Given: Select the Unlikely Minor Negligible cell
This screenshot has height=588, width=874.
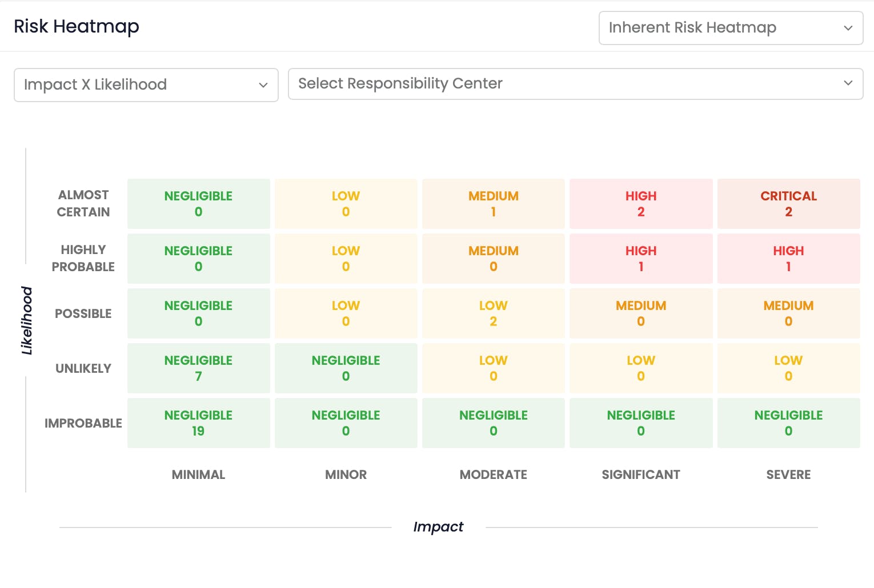Looking at the screenshot, I should [346, 368].
